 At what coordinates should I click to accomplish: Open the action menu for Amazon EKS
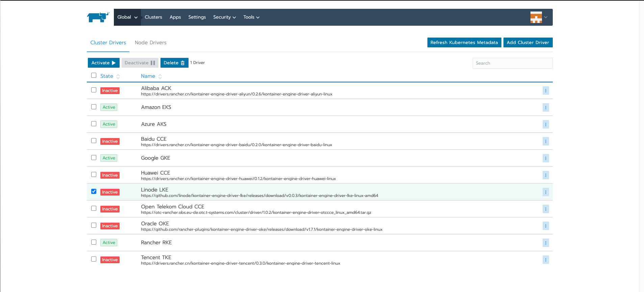545,108
